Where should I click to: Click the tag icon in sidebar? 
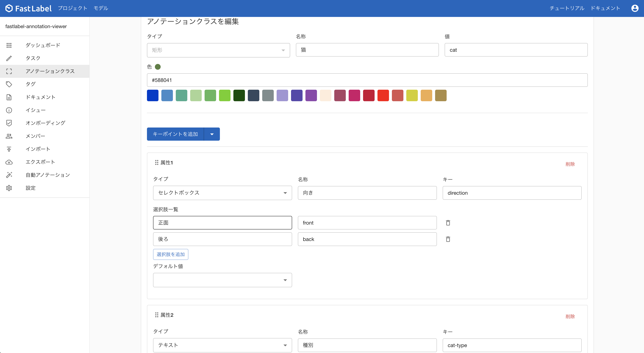9,84
